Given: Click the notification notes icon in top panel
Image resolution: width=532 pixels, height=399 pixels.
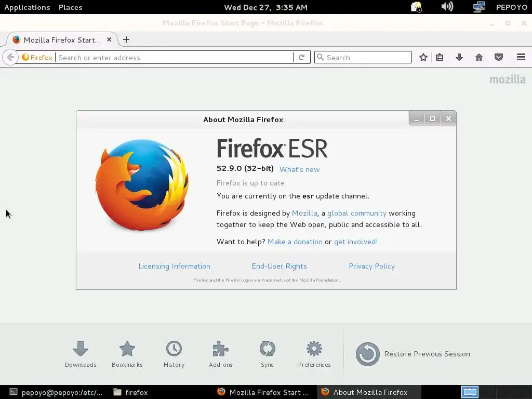Looking at the screenshot, I should pyautogui.click(x=416, y=7).
